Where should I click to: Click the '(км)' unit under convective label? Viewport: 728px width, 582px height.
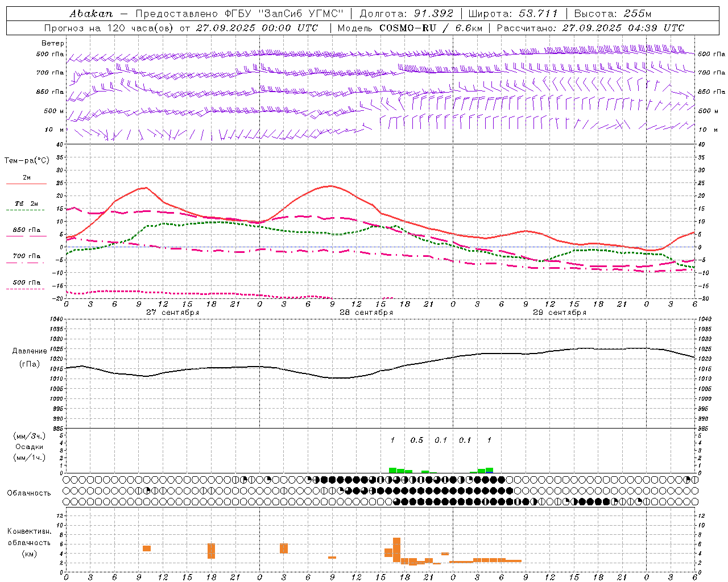[30, 554]
